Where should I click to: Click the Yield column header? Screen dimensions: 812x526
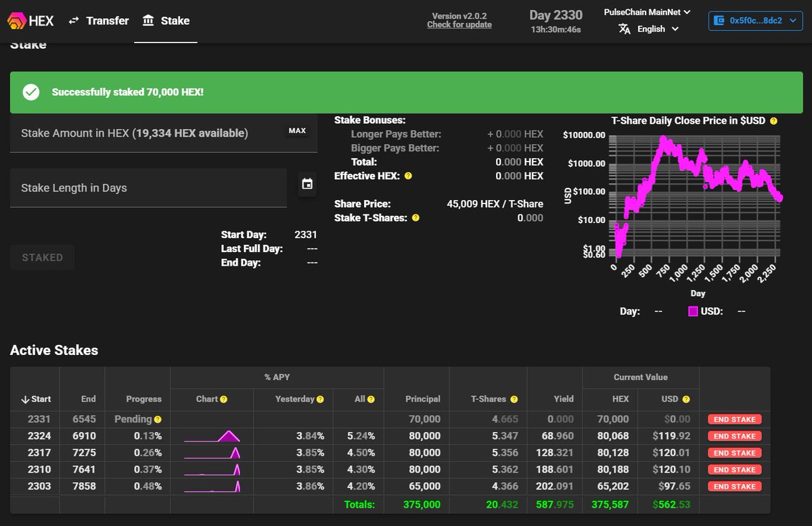(x=563, y=399)
